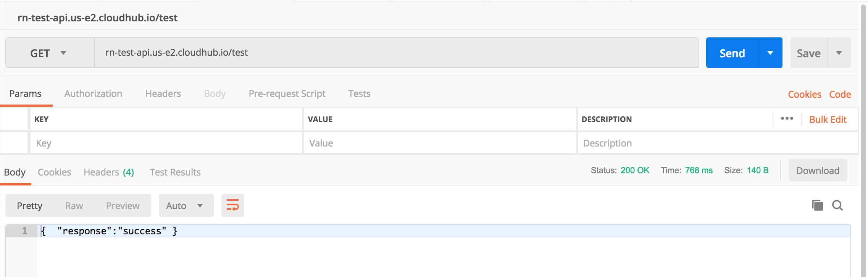This screenshot has height=277, width=868.
Task: Select the response Body tab
Action: click(x=15, y=172)
